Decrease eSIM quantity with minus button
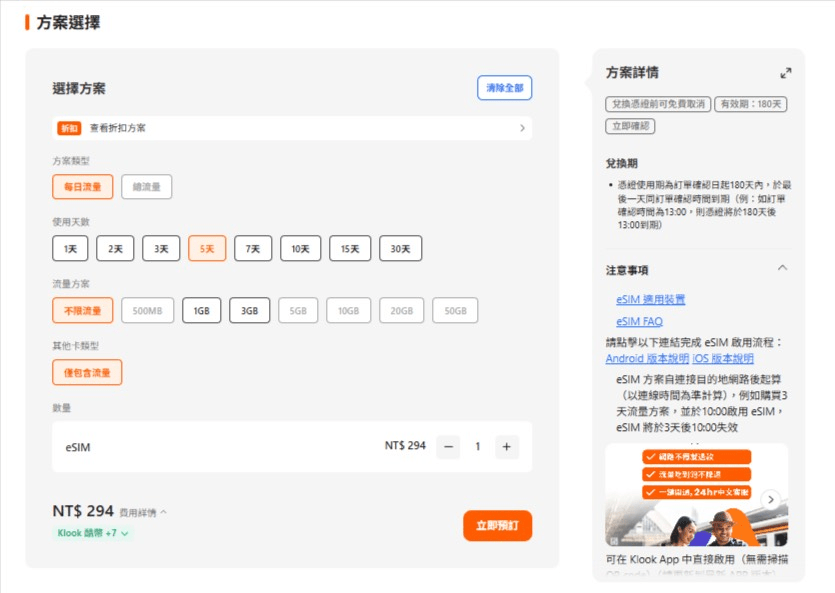Image resolution: width=835 pixels, height=593 pixels. pos(448,447)
